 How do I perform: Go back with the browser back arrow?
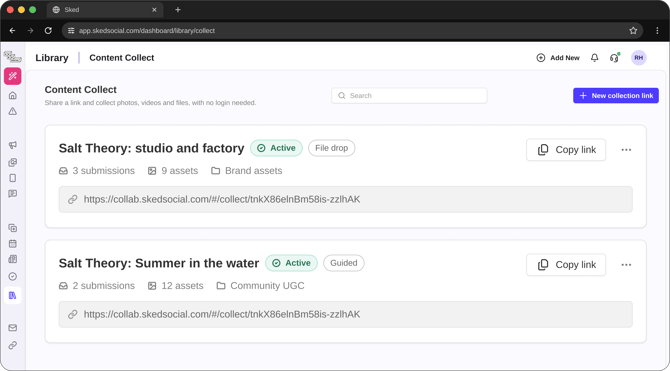[12, 30]
